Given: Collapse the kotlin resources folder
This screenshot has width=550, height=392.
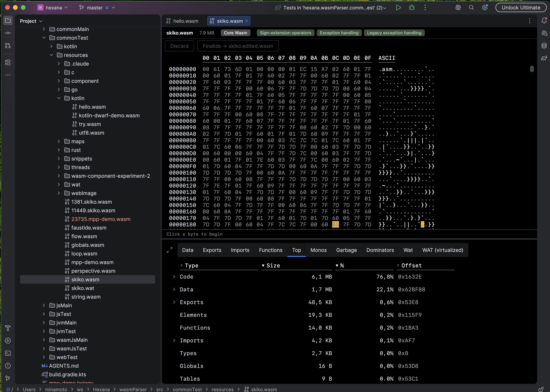Looking at the screenshot, I should pyautogui.click(x=59, y=98).
